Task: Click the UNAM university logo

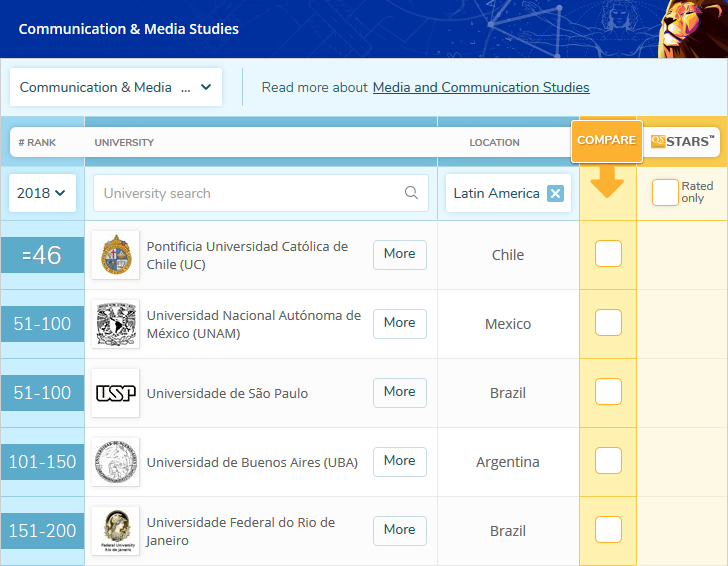Action: (115, 324)
